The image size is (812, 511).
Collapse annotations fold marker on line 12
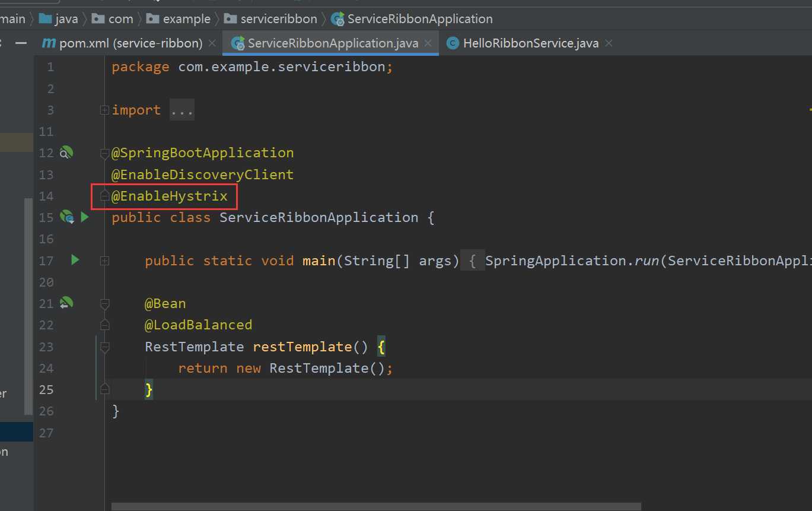[x=104, y=154]
